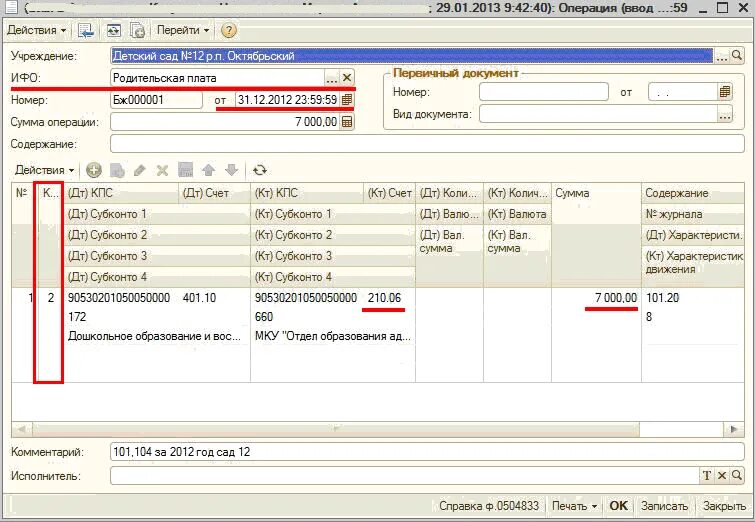Open calculator for Сумма операции
This screenshot has height=522, width=755.
tap(347, 122)
